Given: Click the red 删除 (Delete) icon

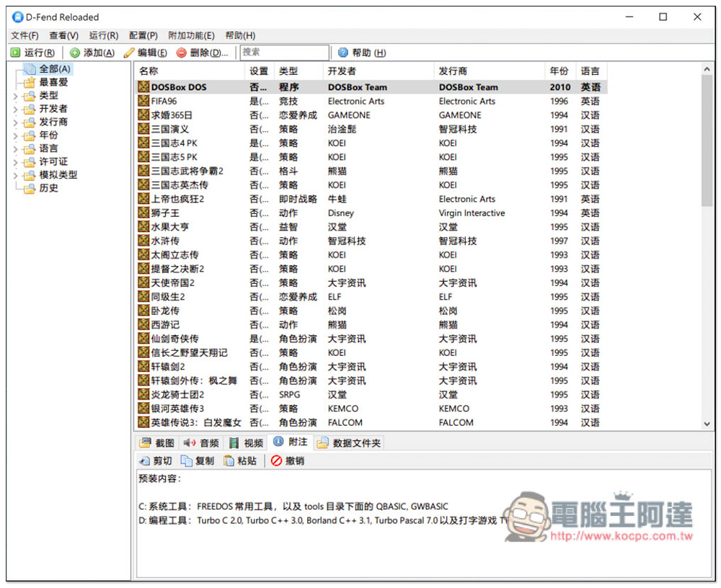Looking at the screenshot, I should click(182, 53).
